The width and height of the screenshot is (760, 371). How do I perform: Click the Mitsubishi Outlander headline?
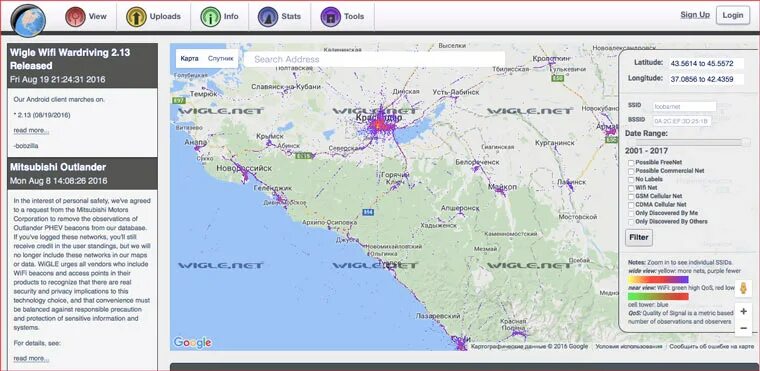click(58, 167)
